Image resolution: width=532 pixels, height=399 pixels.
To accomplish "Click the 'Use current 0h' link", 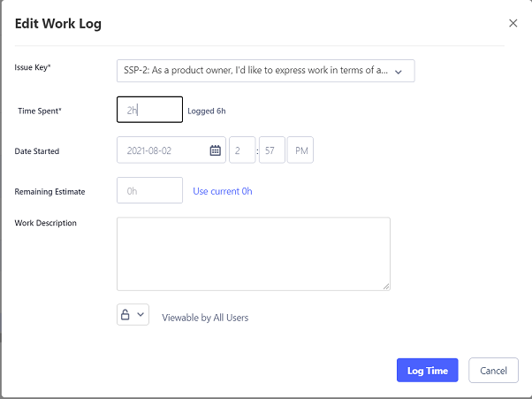I will click(x=223, y=191).
